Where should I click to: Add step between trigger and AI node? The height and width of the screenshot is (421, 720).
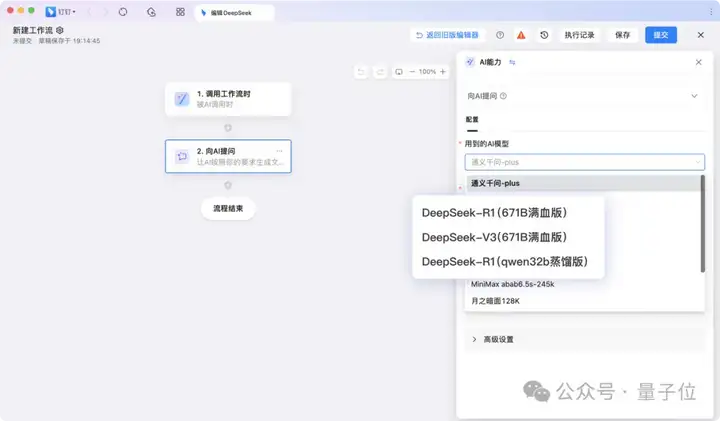click(x=228, y=128)
